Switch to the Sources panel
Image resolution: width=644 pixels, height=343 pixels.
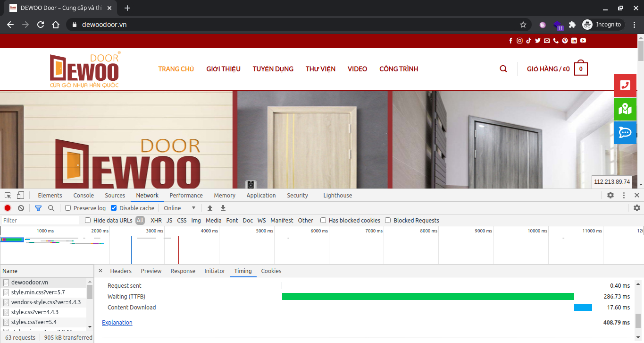coord(115,195)
